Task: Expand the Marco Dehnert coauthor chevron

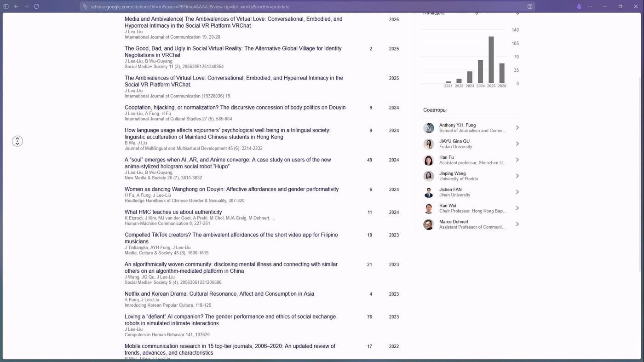Action: coord(517,224)
